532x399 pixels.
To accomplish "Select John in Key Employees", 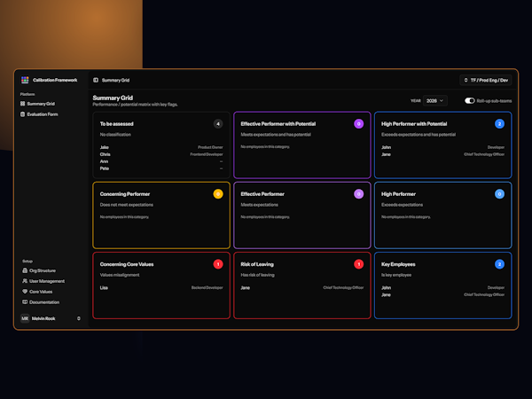I will (x=386, y=287).
